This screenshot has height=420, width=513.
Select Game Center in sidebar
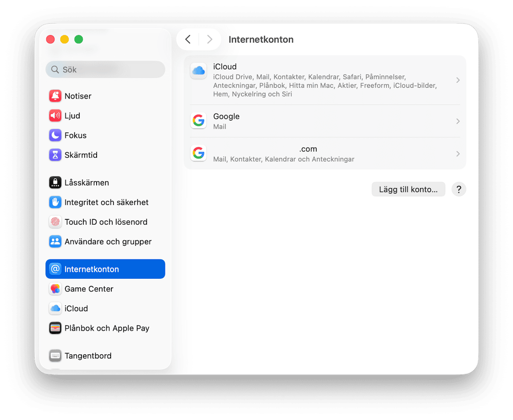105,289
